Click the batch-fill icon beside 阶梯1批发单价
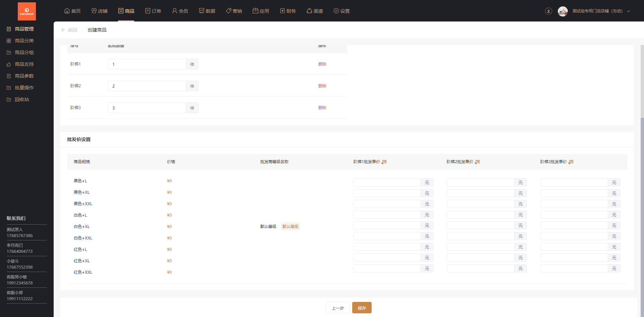 pyautogui.click(x=384, y=162)
